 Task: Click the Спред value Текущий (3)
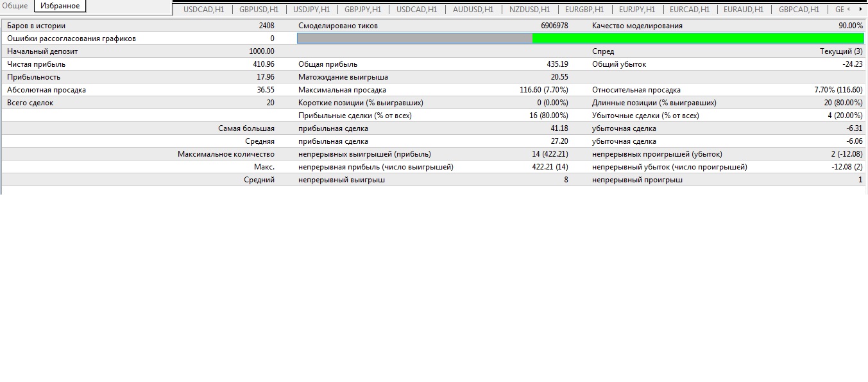(841, 51)
